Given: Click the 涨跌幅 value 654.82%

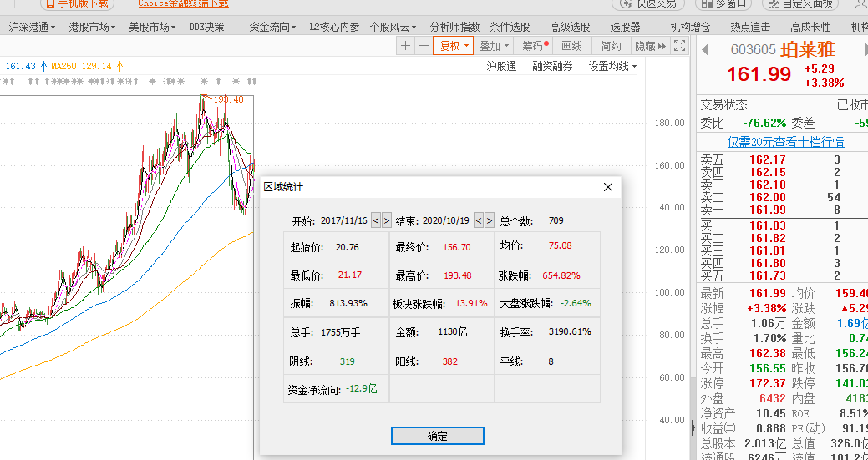Looking at the screenshot, I should coord(562,275).
